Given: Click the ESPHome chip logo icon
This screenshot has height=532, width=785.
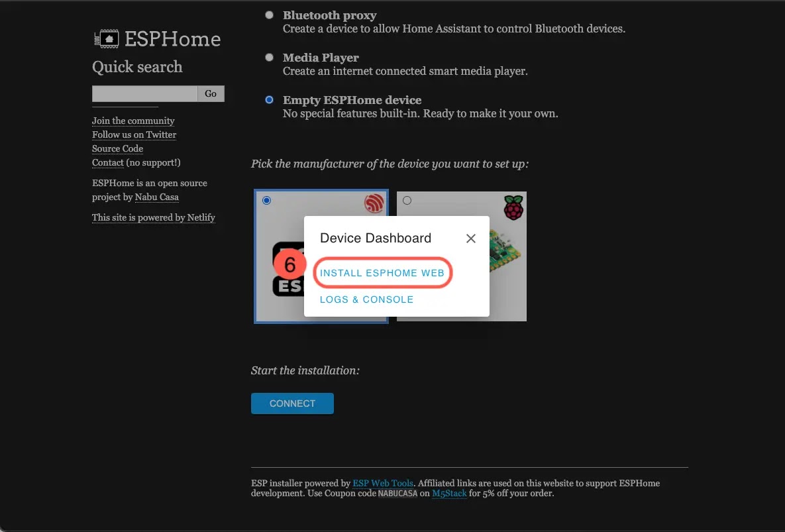Looking at the screenshot, I should pos(107,39).
